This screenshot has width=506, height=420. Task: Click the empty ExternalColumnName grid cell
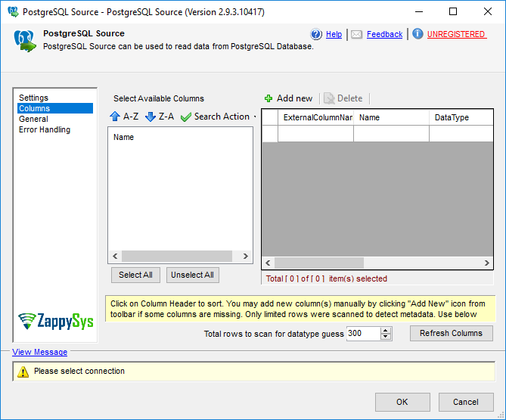[315, 133]
